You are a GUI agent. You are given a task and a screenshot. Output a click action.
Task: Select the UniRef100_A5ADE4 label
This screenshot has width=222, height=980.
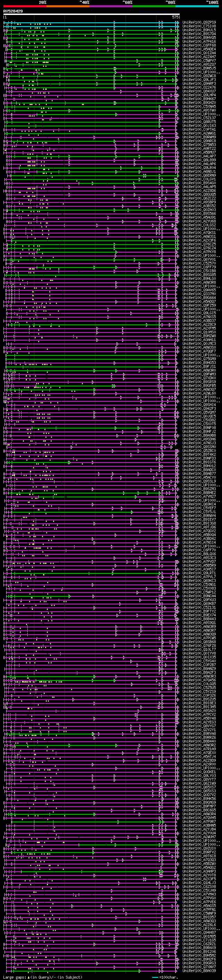199,49
